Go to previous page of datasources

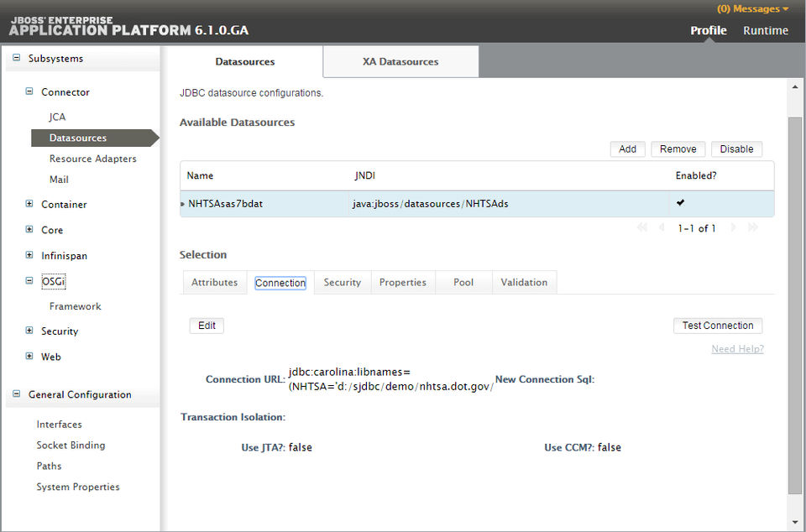pyautogui.click(x=662, y=227)
